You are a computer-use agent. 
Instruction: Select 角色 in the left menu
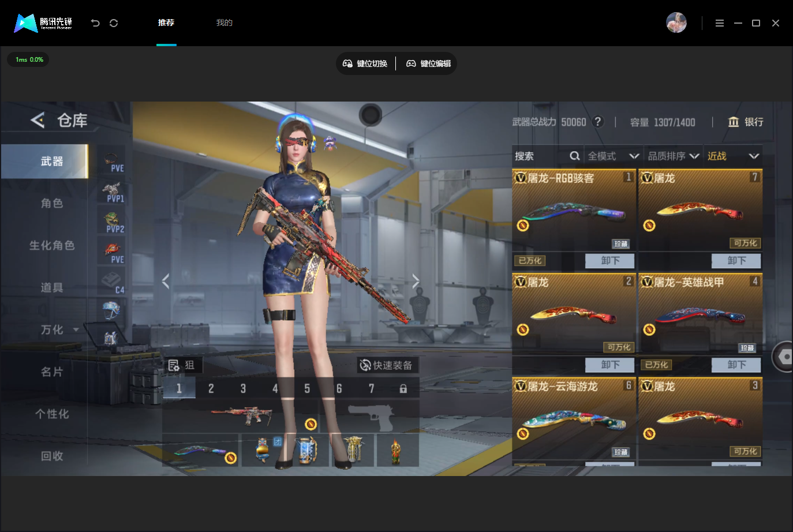[x=52, y=203]
